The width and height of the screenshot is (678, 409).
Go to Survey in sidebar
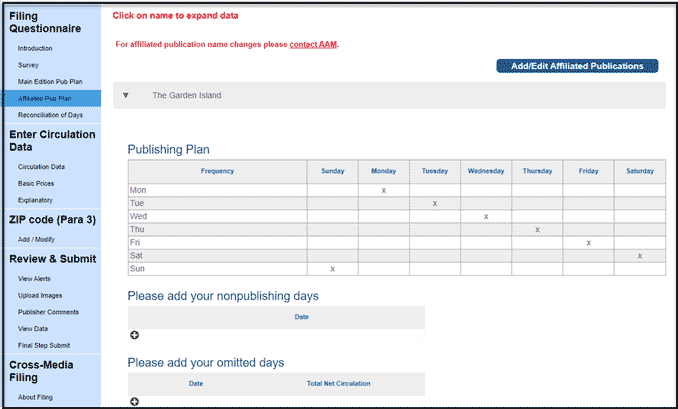(x=28, y=65)
